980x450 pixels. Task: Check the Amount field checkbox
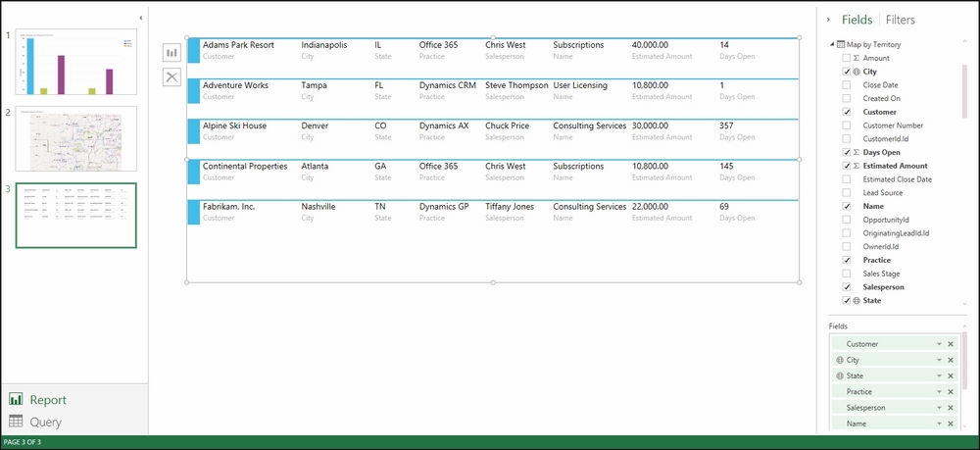click(x=847, y=58)
